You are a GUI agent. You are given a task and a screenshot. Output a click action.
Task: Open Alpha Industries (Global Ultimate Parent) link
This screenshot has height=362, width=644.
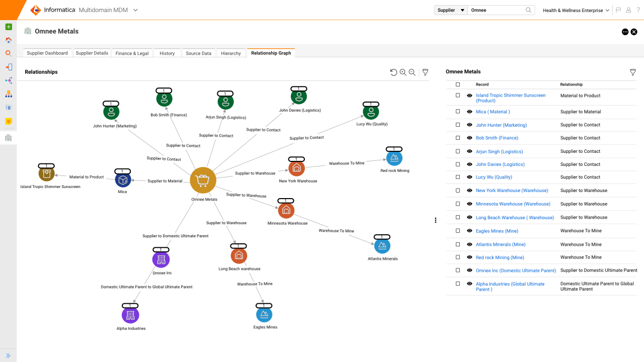[x=510, y=287]
